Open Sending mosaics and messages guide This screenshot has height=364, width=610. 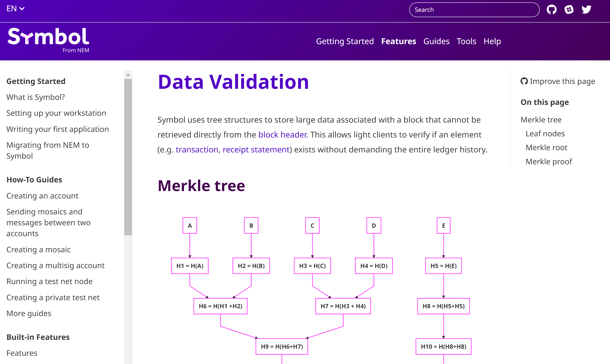(x=48, y=222)
